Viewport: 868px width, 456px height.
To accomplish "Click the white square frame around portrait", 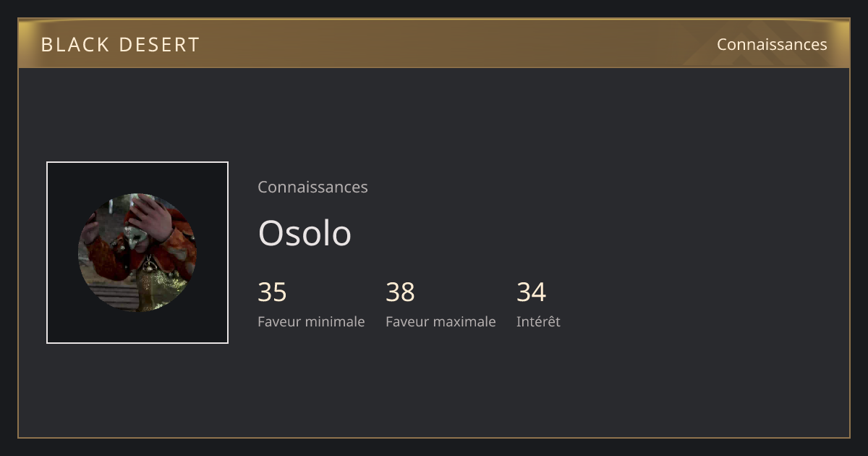I will [x=137, y=253].
